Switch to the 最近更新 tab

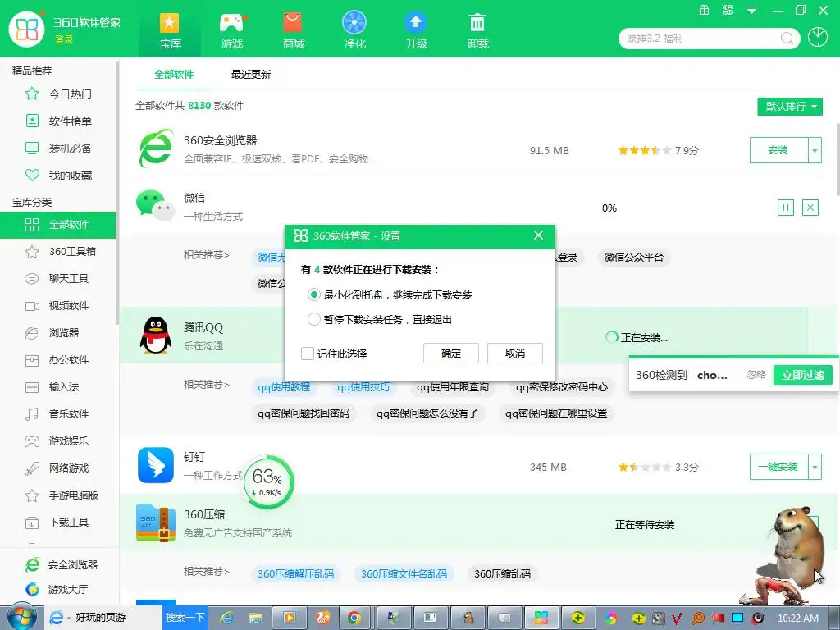251,75
